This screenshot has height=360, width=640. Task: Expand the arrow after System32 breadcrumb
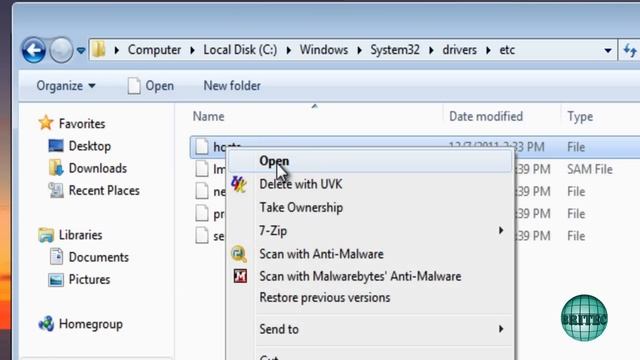click(431, 50)
